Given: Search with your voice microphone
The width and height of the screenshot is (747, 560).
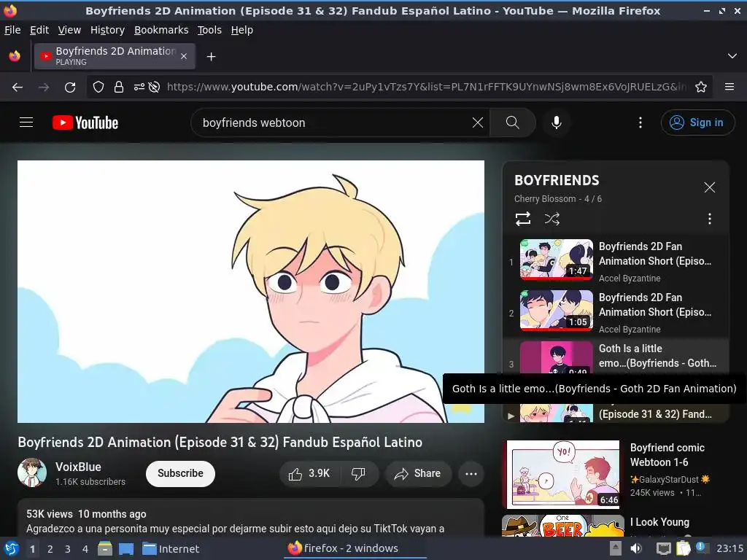Looking at the screenshot, I should (556, 122).
